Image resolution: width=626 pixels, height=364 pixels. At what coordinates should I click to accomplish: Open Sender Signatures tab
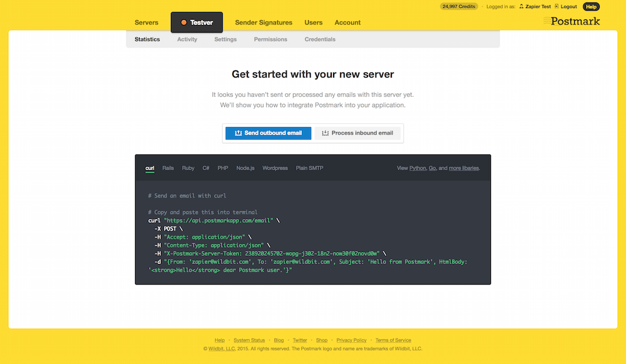tap(264, 23)
